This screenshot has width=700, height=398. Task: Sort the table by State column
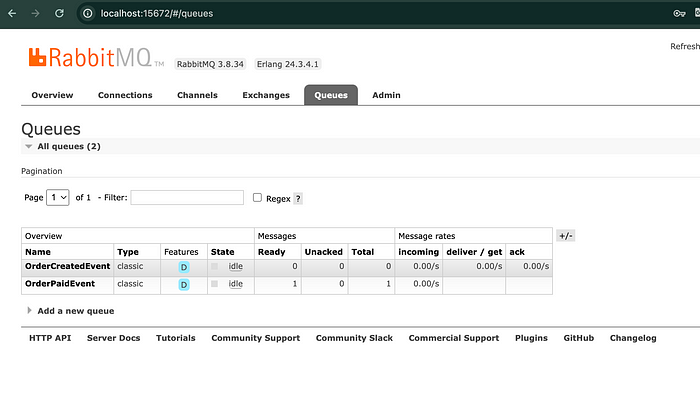pos(222,252)
